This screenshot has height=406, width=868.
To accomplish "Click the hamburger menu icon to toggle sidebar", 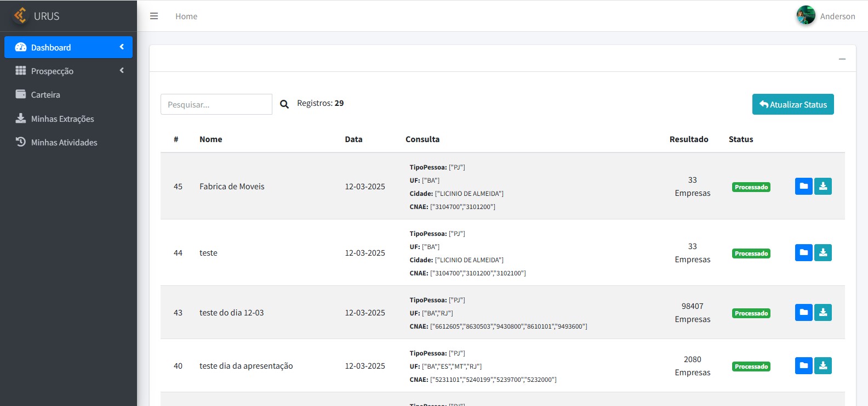I will (x=154, y=16).
